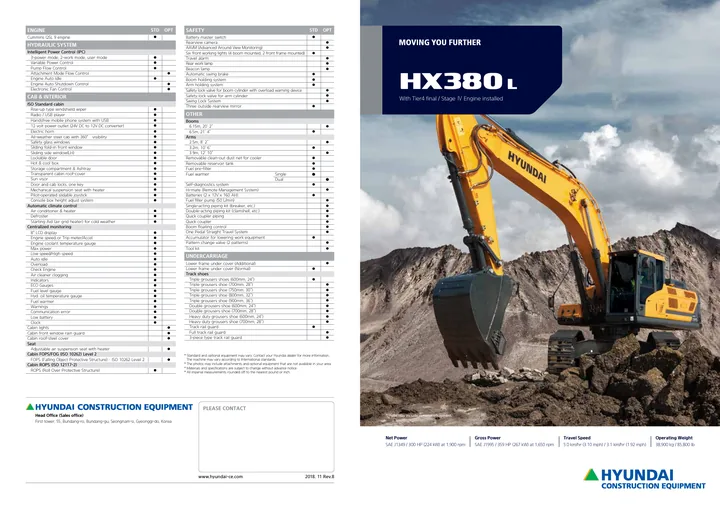Click the 'Travel Speed' specification label

click(x=577, y=438)
